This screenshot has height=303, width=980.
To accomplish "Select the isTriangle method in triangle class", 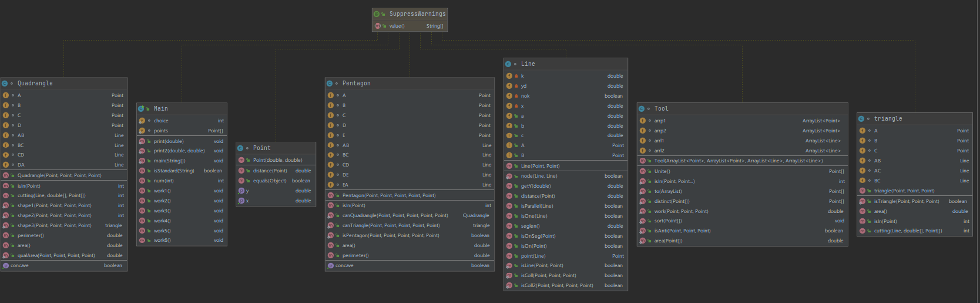I will [907, 201].
